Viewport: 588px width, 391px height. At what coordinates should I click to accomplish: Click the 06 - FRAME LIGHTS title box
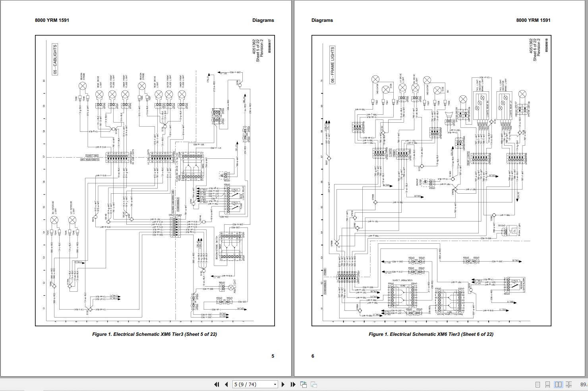click(x=332, y=65)
